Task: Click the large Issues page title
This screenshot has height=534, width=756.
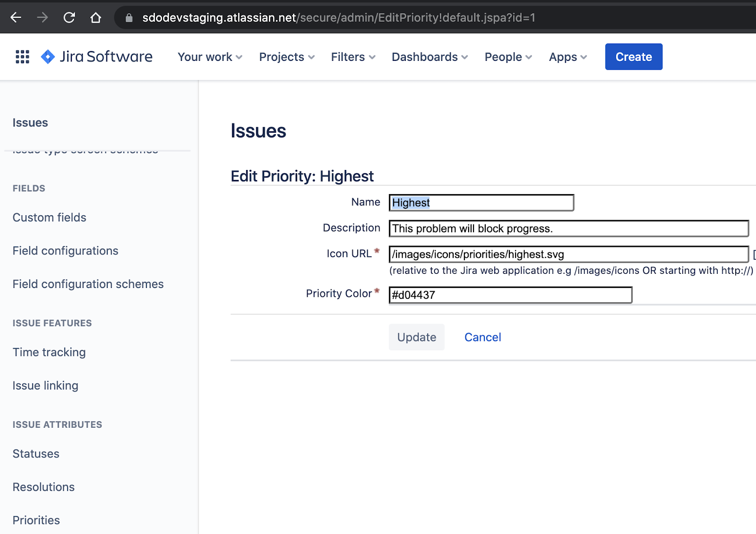Action: [x=258, y=131]
